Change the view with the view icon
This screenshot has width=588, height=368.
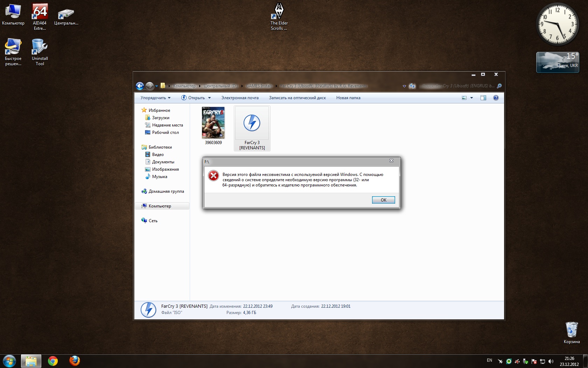(464, 98)
